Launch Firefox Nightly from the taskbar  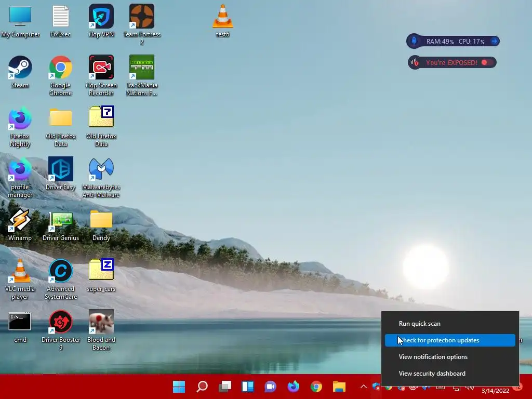click(x=294, y=387)
